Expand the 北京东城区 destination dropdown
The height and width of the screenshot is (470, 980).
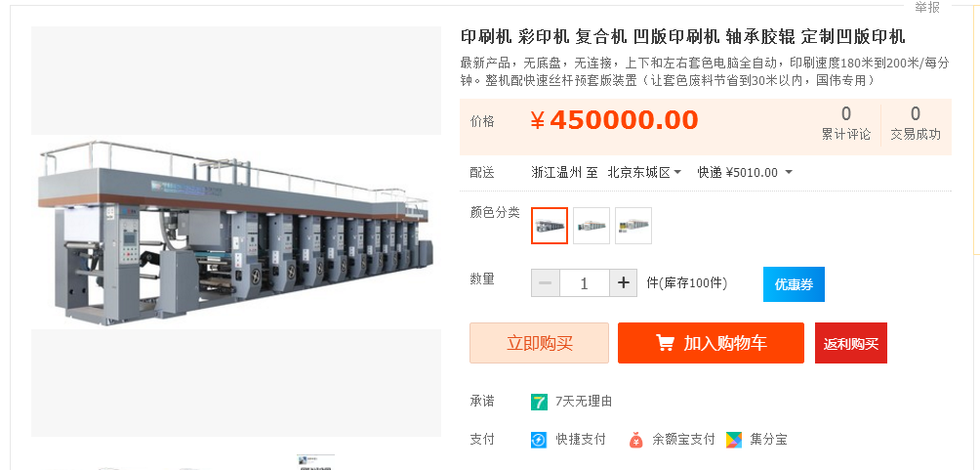point(644,172)
